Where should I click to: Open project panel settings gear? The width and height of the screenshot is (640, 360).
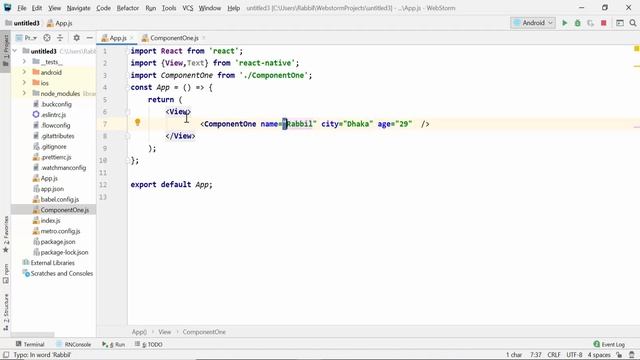76,38
